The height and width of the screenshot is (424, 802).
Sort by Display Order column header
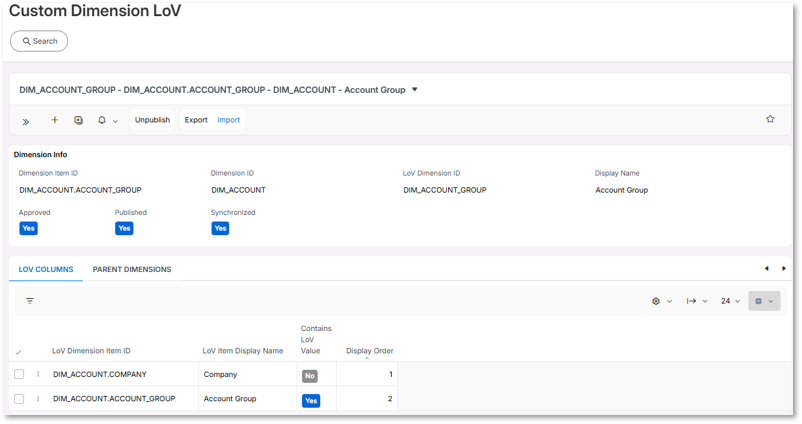pyautogui.click(x=369, y=351)
